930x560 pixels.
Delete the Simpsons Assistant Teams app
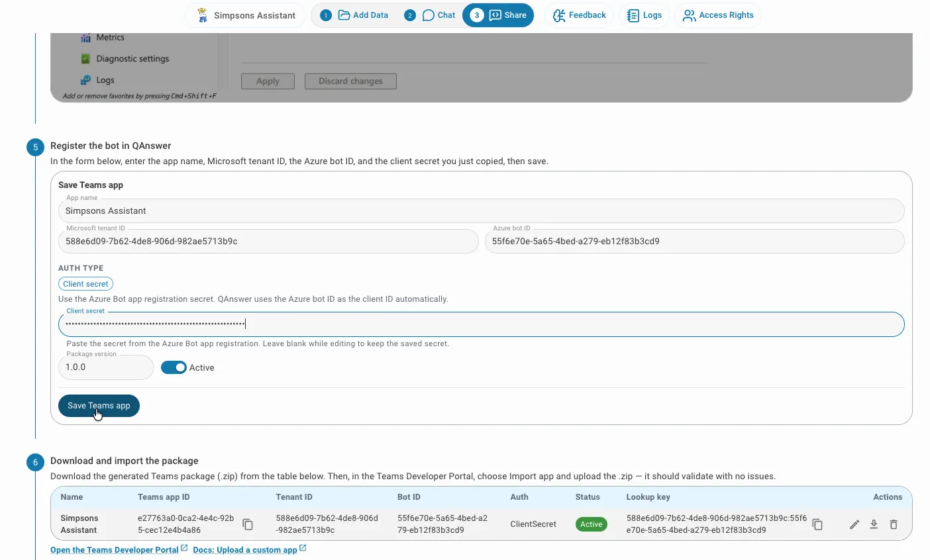(894, 524)
